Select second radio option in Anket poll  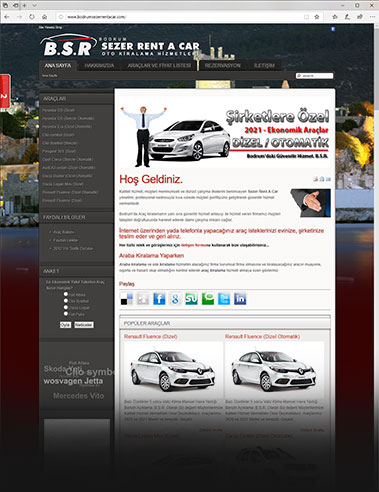66,301
